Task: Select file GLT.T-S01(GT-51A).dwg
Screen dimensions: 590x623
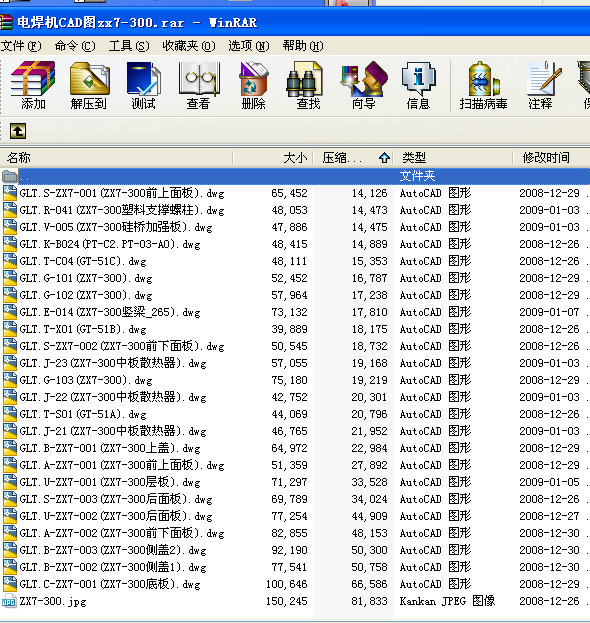Action: [83, 414]
